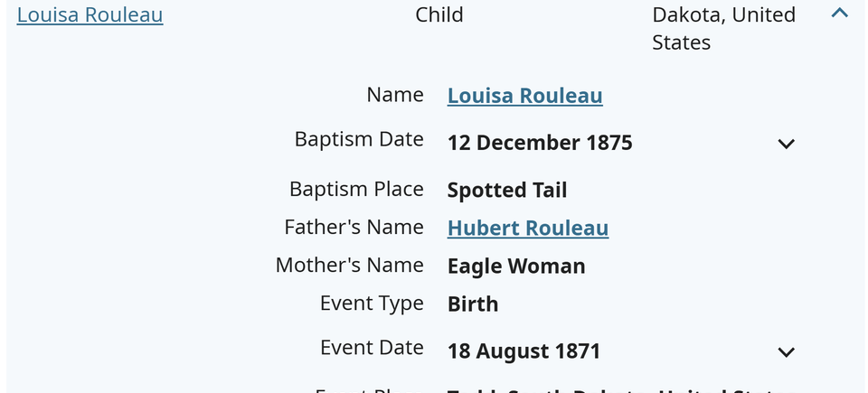
Task: Click the Name field label
Action: click(395, 95)
